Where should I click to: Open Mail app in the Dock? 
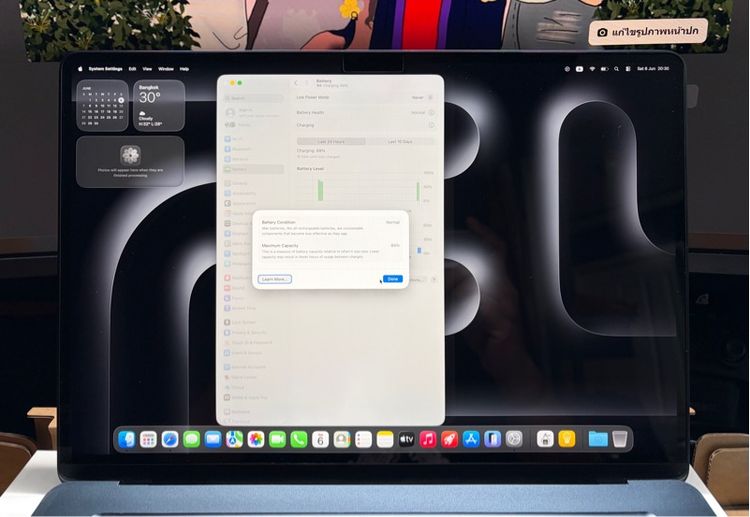(213, 439)
